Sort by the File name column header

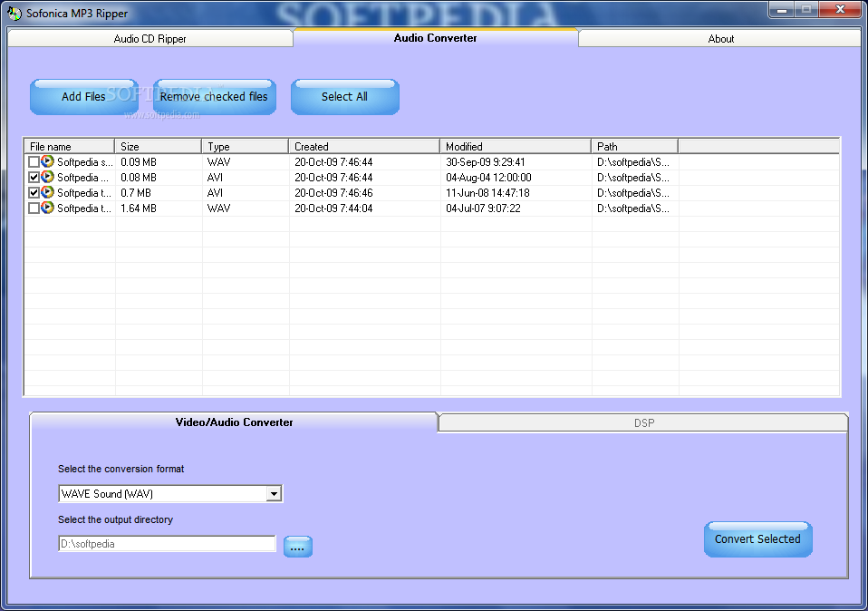coord(70,147)
